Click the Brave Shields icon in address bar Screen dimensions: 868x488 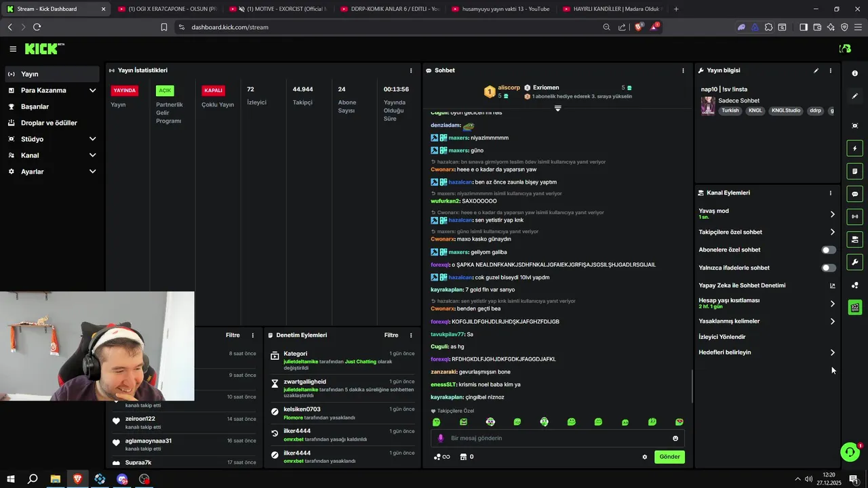(638, 27)
